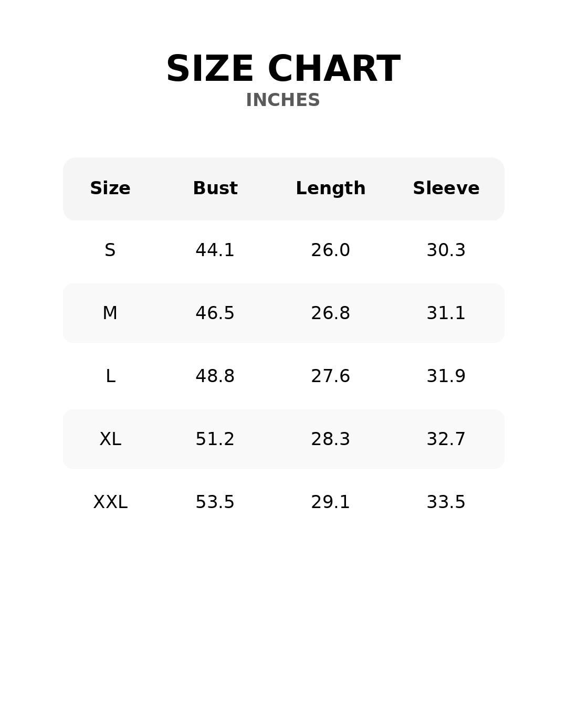Click the M size row label

tap(110, 313)
